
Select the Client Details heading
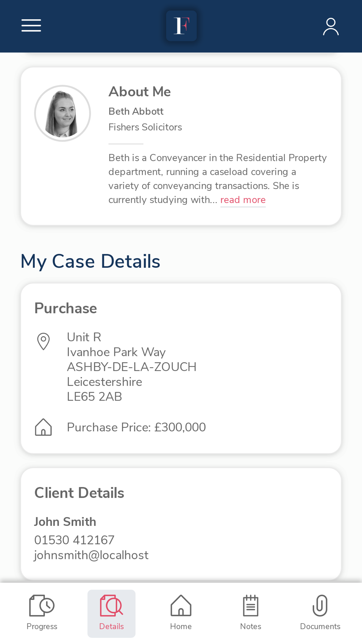(79, 493)
